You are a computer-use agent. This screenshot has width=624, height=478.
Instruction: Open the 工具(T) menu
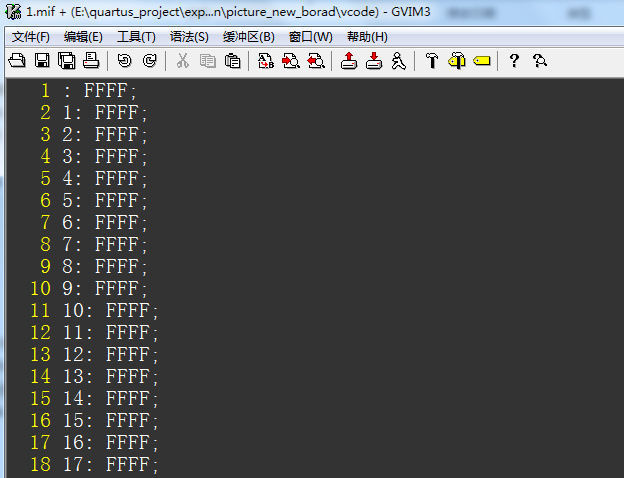136,37
